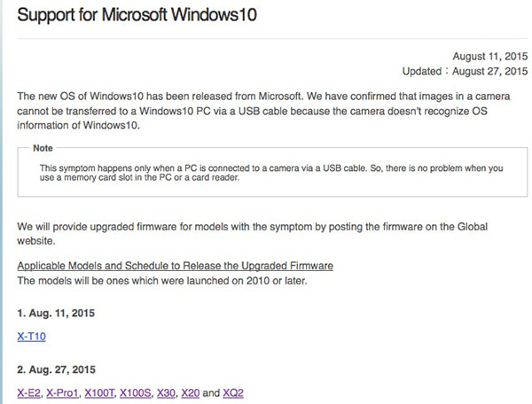Click the 2. Aug. 27, 2015 heading

(x=57, y=369)
